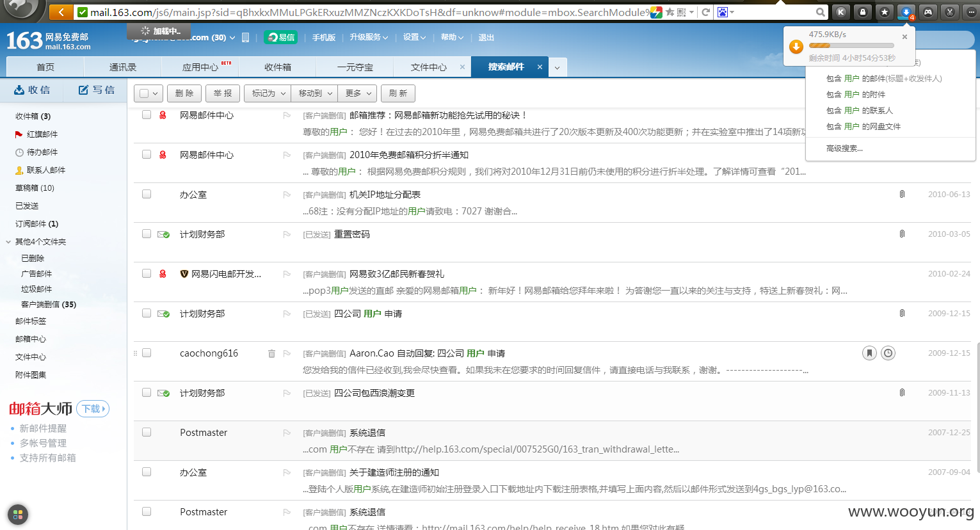980x530 pixels.
Task: Open the 标记为 dropdown
Action: coord(268,93)
